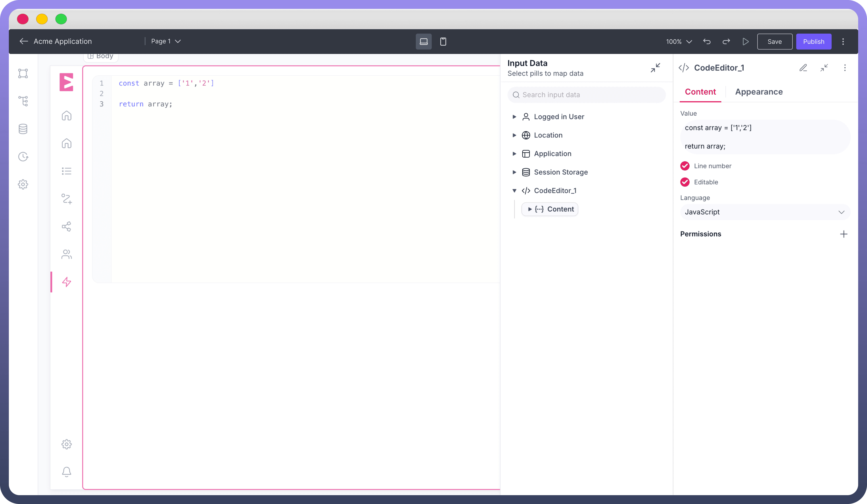Open the database icon in left sidebar
The height and width of the screenshot is (504, 867).
point(23,129)
